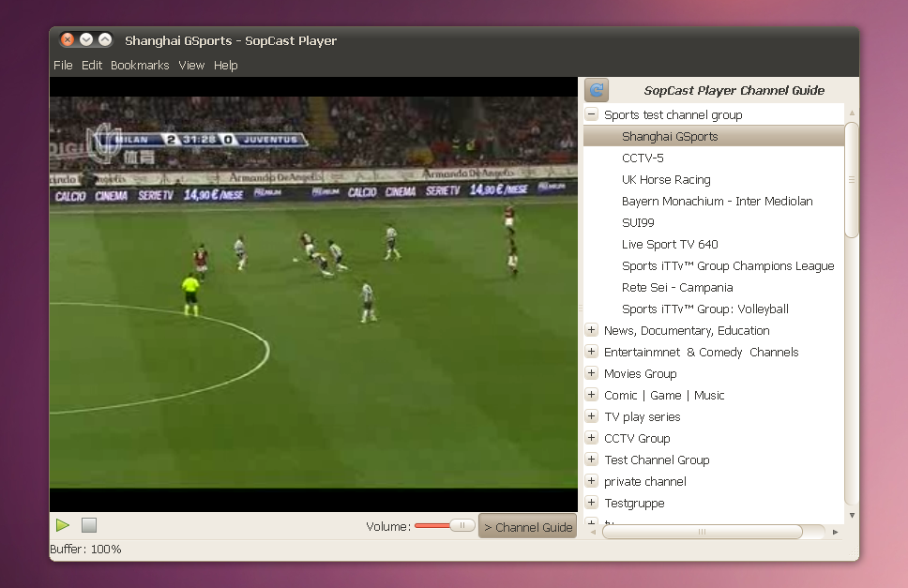Select Sports iTTv Group Champions League
This screenshot has height=588, width=908.
[714, 265]
